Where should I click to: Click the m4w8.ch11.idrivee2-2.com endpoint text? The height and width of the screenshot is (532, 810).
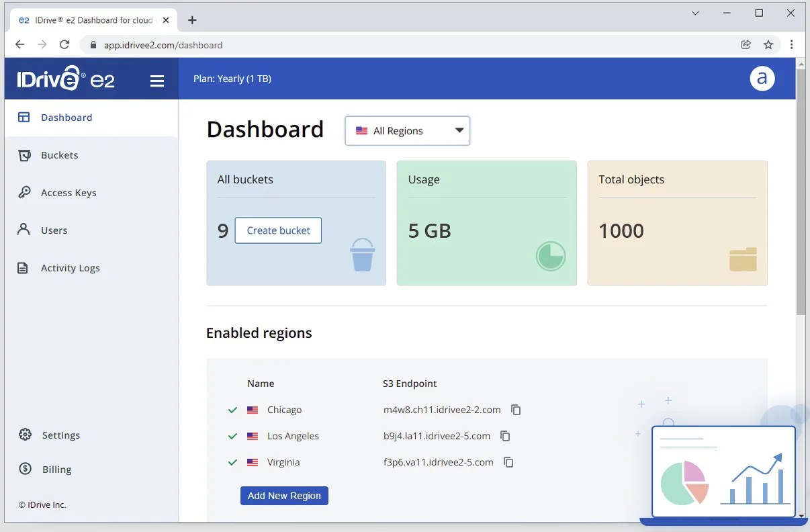[x=442, y=410]
